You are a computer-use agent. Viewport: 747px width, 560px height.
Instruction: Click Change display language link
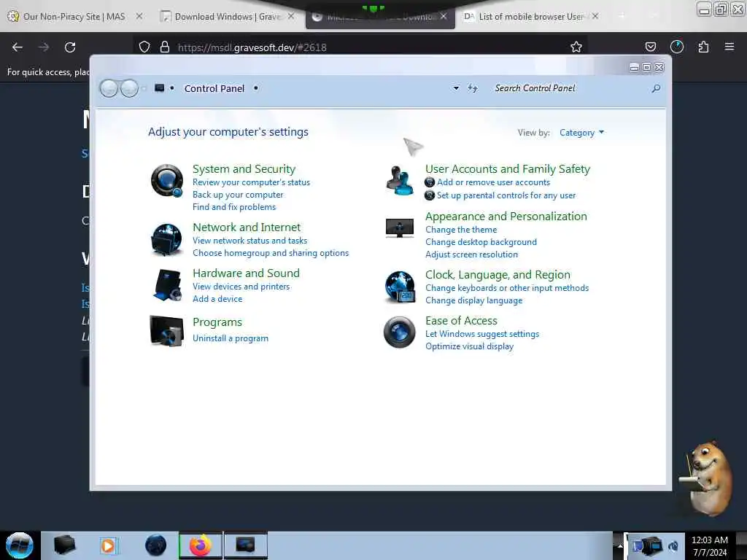(x=474, y=300)
